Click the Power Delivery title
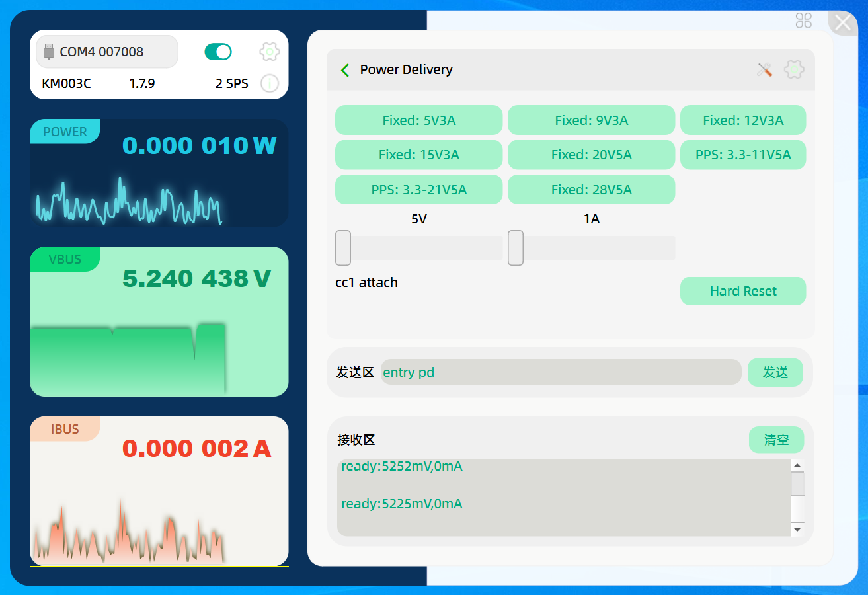Image resolution: width=868 pixels, height=595 pixels. (406, 69)
